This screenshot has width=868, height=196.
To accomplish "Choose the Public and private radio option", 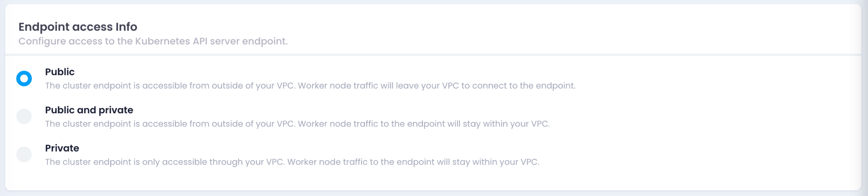I will [24, 116].
